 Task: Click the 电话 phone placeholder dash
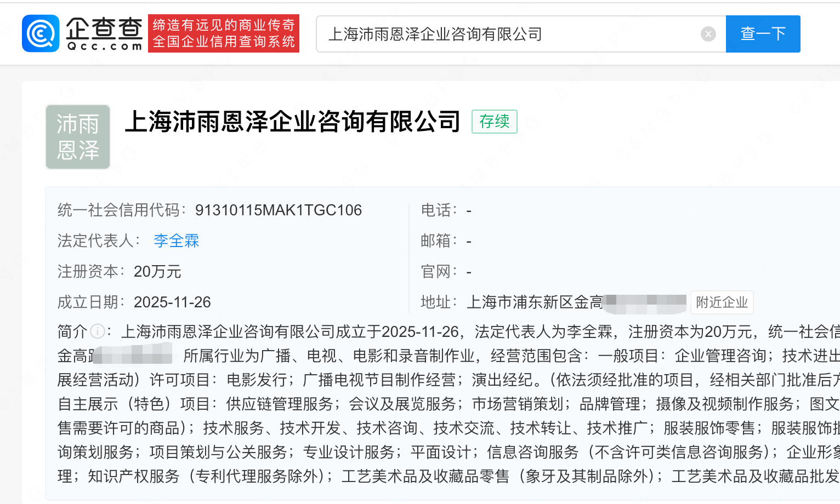469,210
